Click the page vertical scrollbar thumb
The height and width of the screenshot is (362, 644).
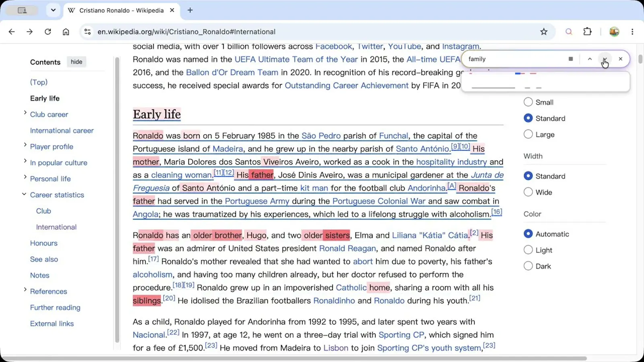coord(640,60)
